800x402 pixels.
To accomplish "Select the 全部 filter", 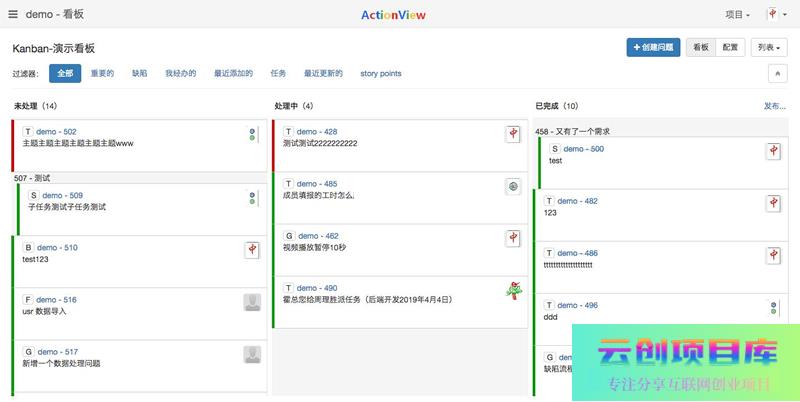I will click(65, 74).
